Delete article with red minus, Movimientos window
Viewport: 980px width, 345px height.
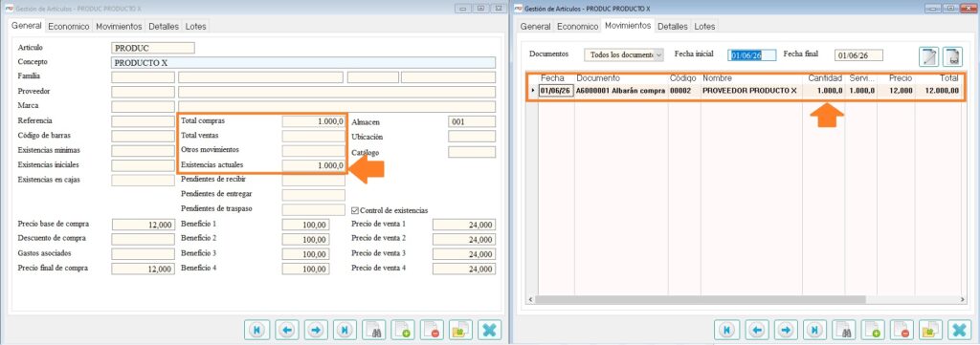(x=902, y=330)
